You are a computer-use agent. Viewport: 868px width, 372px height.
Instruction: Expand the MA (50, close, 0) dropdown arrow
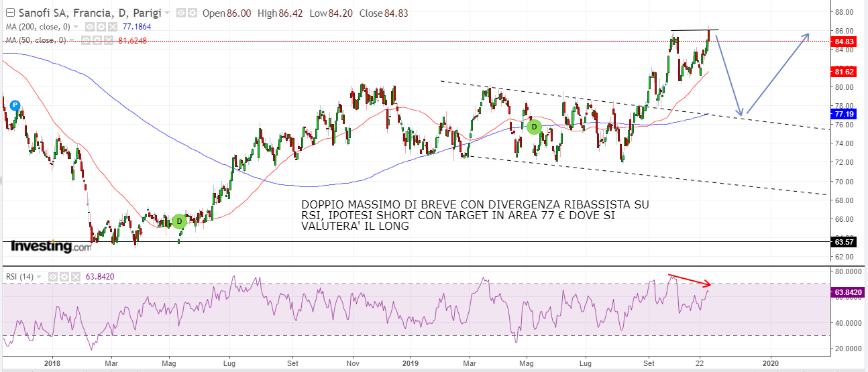(x=72, y=40)
